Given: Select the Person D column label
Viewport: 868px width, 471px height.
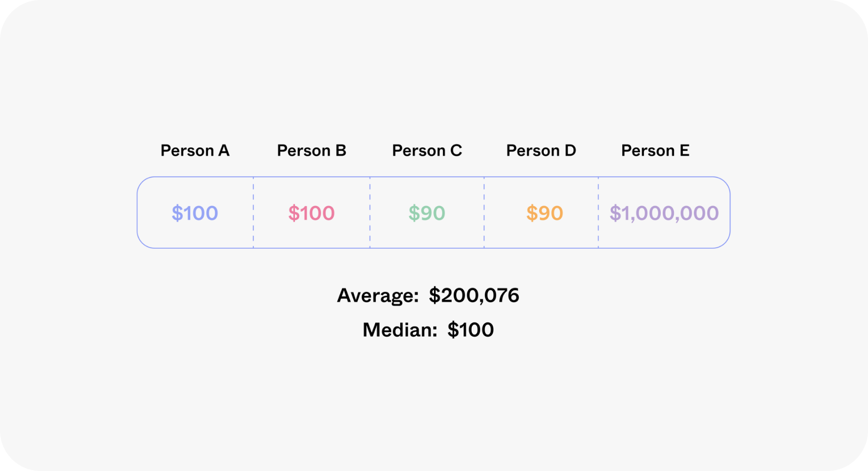Looking at the screenshot, I should [x=541, y=150].
